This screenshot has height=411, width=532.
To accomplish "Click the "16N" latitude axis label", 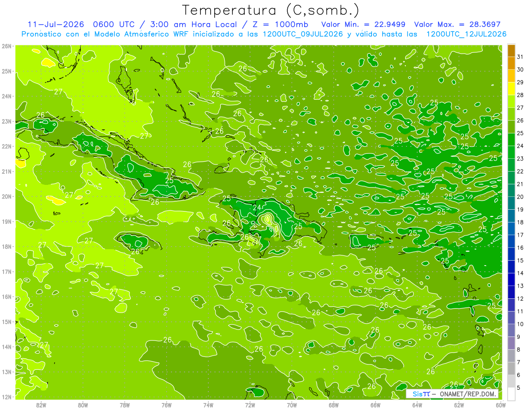I will (7, 297).
